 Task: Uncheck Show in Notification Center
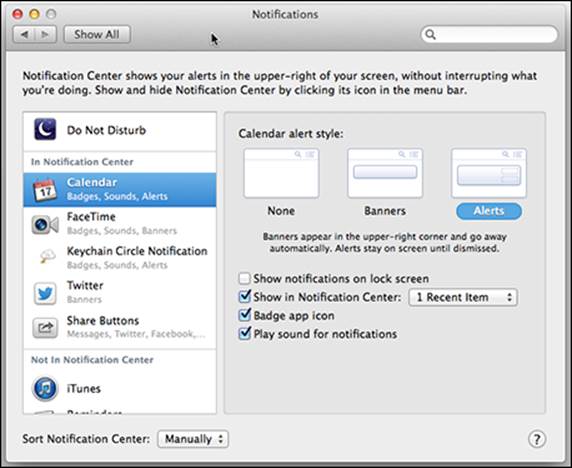pos(244,296)
